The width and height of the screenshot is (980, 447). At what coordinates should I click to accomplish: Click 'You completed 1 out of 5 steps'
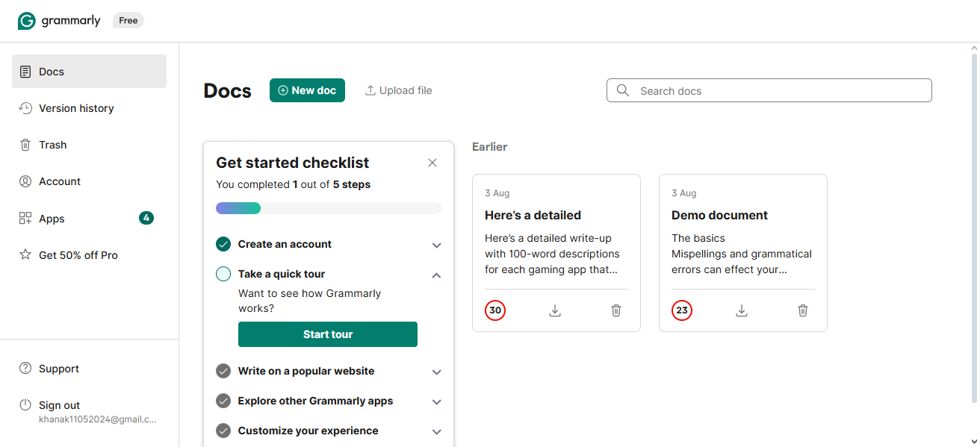click(x=293, y=184)
